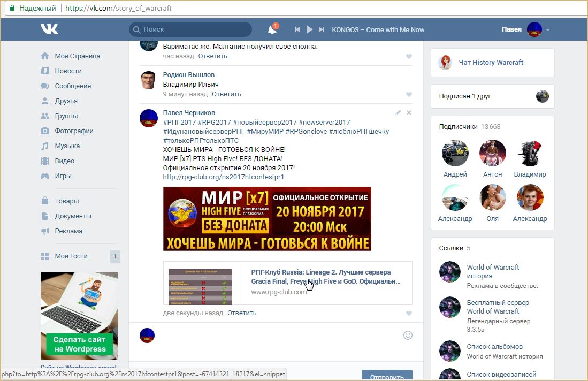Click the VK logo in header

(x=49, y=29)
